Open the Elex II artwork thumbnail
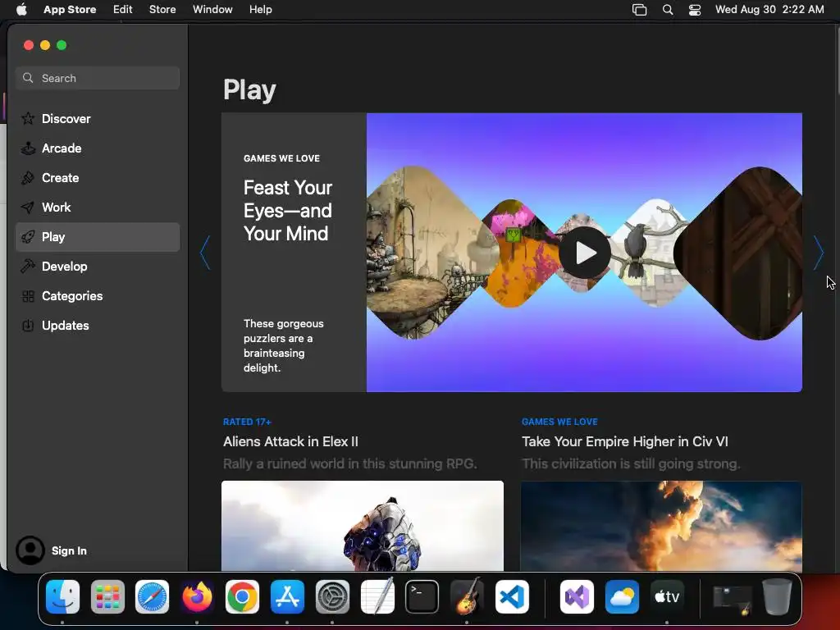 coord(362,526)
